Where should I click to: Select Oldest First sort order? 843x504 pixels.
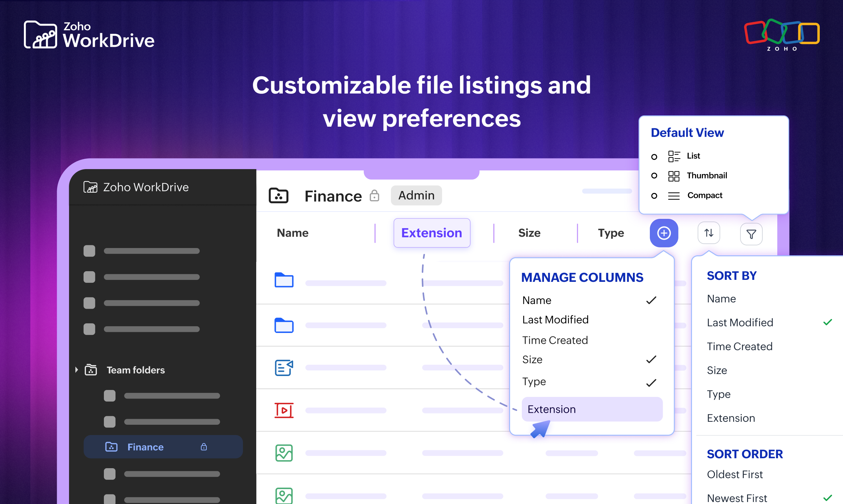pyautogui.click(x=734, y=474)
